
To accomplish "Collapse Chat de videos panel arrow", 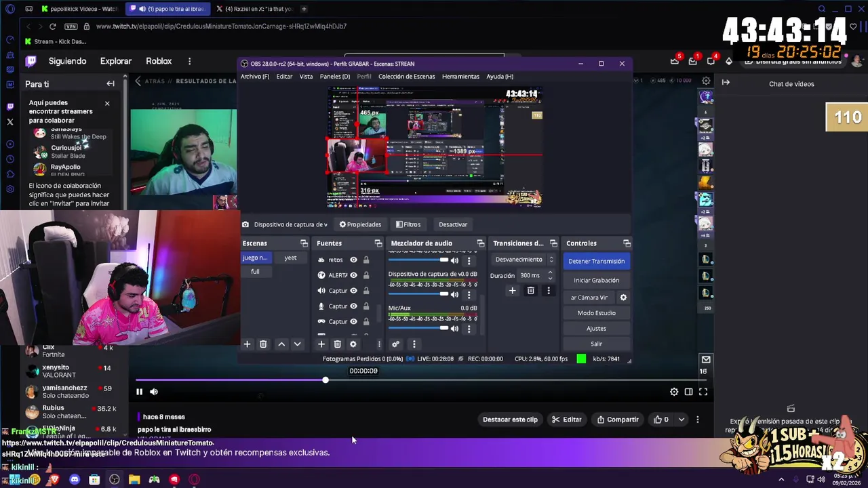I will 726,83.
